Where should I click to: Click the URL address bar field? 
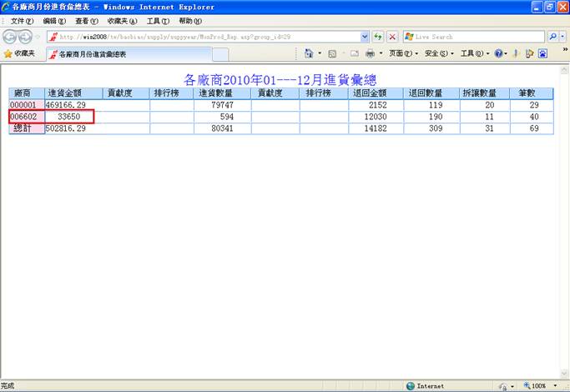209,37
